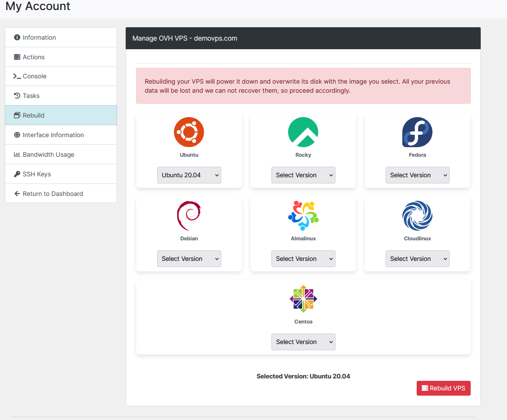Click the bar chart icon beside Bandwidth Usage
The image size is (507, 420).
[17, 154]
